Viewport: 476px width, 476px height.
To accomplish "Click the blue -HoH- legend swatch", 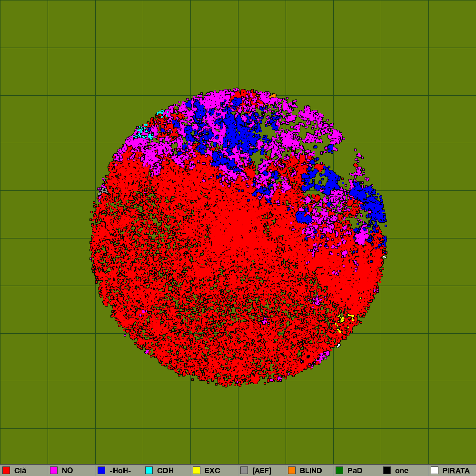I will (x=101, y=470).
